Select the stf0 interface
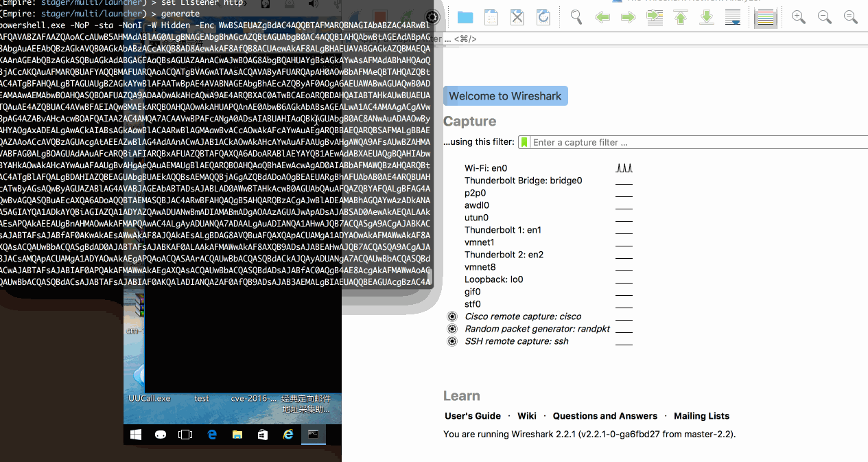This screenshot has width=868, height=462. 473,304
